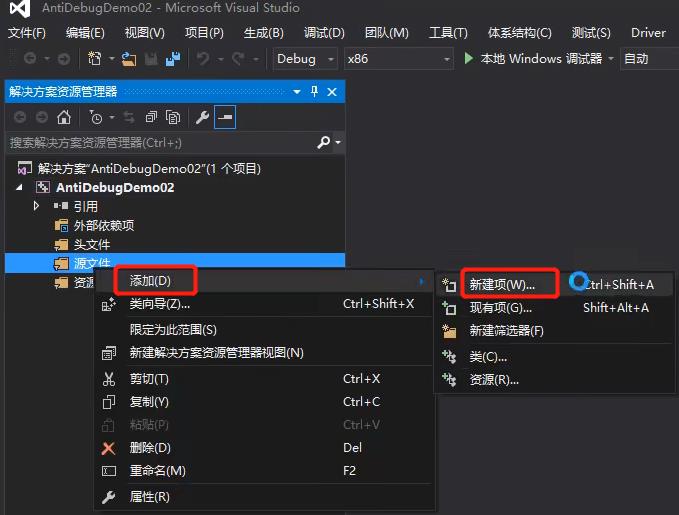Image resolution: width=679 pixels, height=515 pixels.
Task: Open the search options dropdown arrow
Action: click(x=338, y=142)
